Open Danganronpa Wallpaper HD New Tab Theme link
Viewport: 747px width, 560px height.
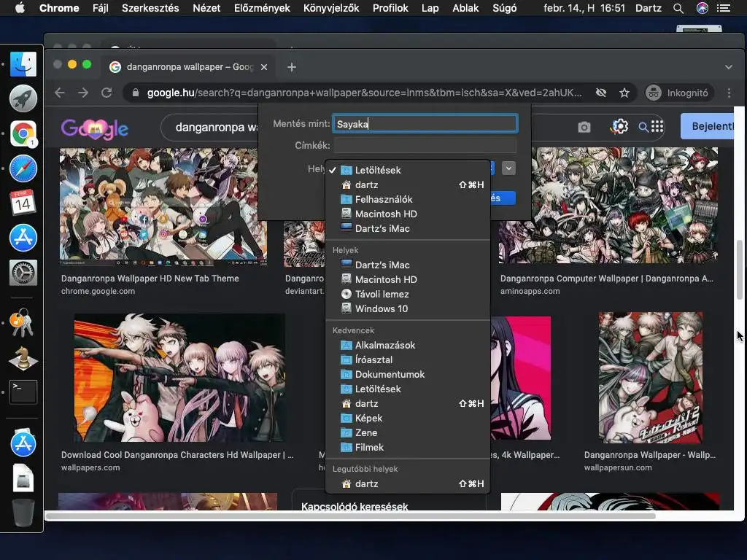point(150,278)
